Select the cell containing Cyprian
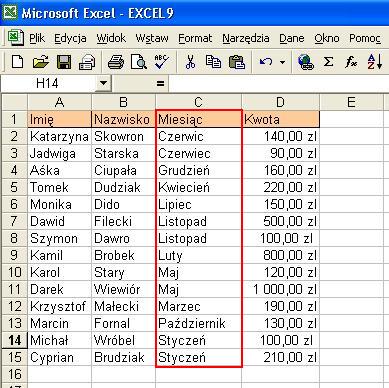This screenshot has height=388, width=389. coord(59,357)
